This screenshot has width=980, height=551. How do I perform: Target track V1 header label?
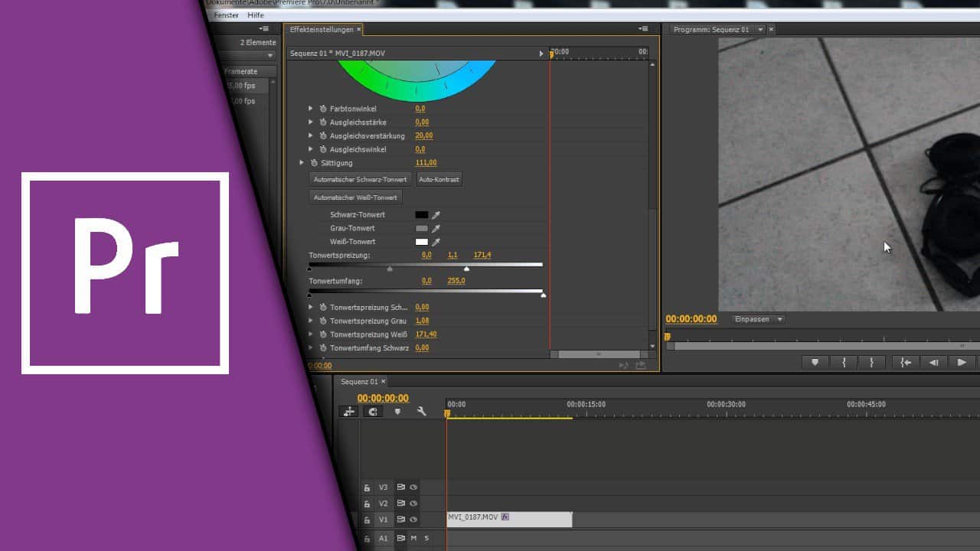click(384, 520)
